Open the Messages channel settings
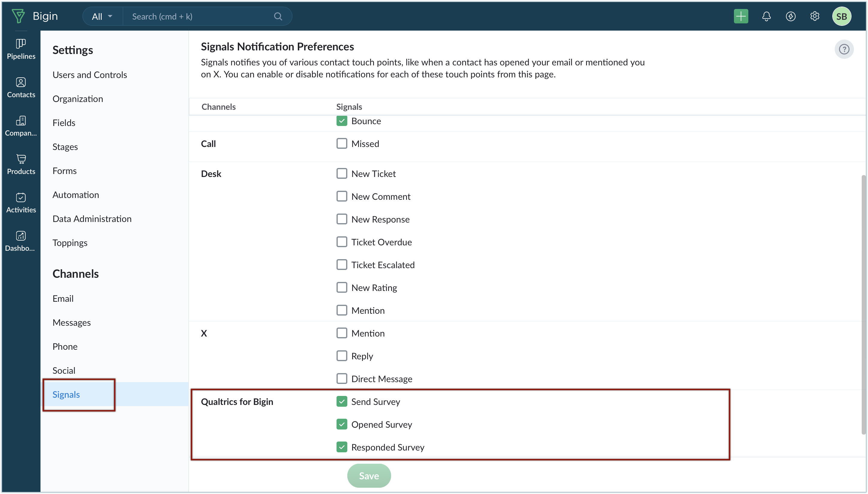The height and width of the screenshot is (494, 868). pos(72,323)
